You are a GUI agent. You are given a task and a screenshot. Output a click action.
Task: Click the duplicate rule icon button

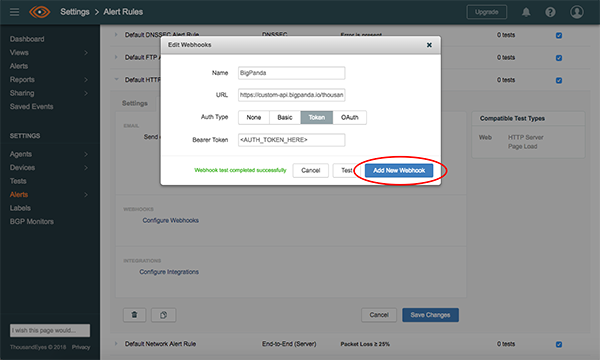pyautogui.click(x=163, y=315)
